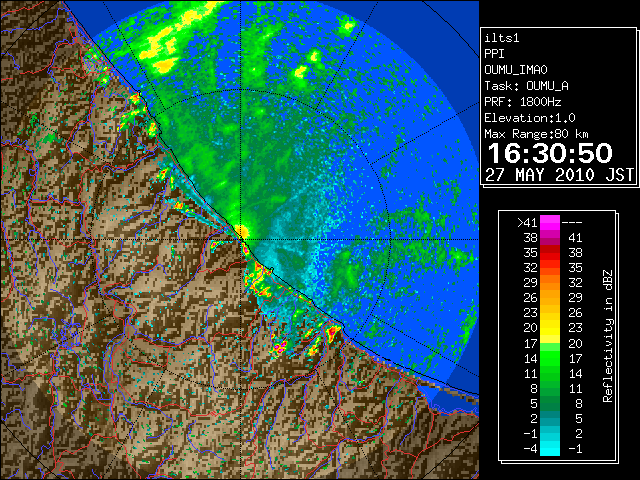Image resolution: width=640 pixels, height=480 pixels.
Task: Click the '-4' legend label
Action: 531,449
